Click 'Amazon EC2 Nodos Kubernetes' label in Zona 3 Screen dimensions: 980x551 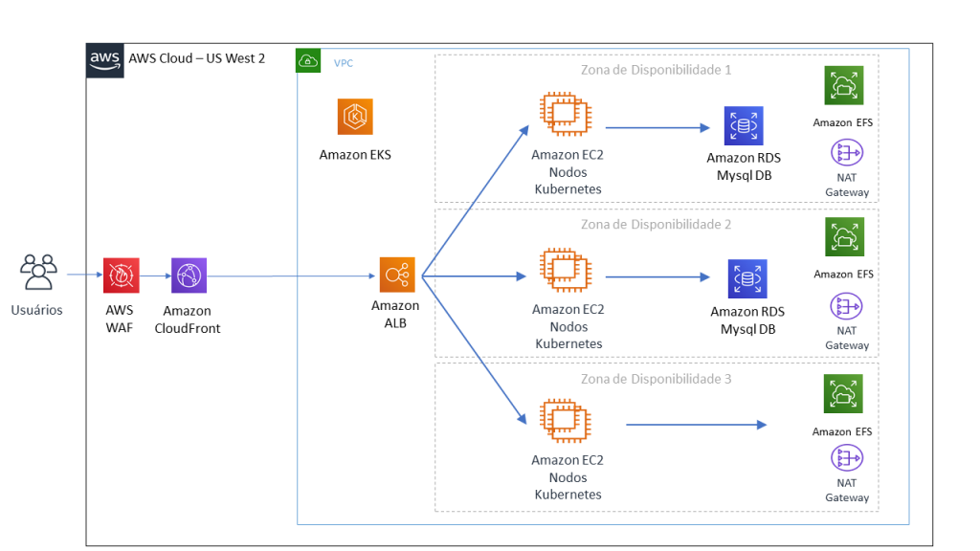[x=568, y=477]
